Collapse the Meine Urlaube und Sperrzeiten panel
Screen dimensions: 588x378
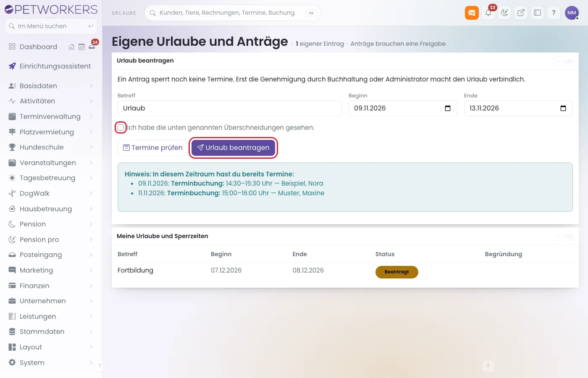pos(559,236)
